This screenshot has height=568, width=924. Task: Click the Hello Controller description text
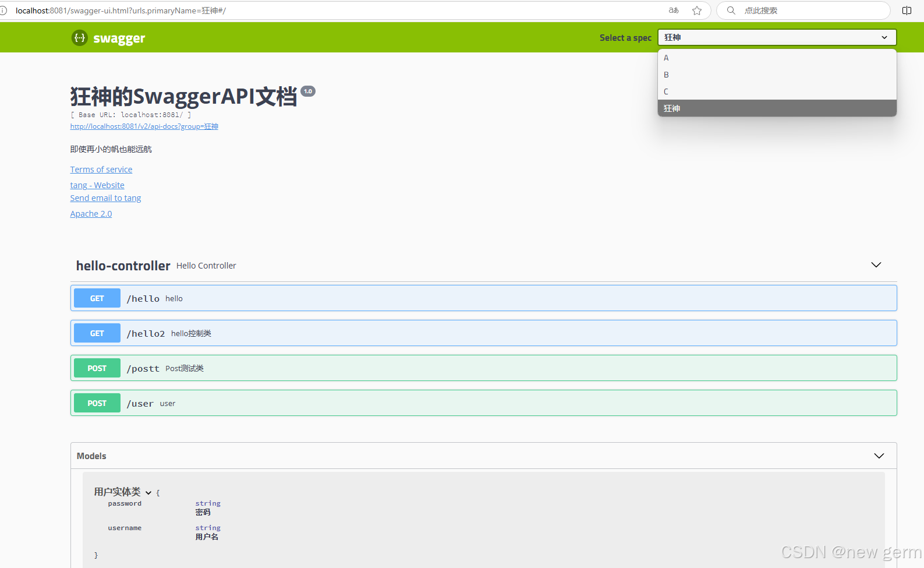tap(206, 266)
